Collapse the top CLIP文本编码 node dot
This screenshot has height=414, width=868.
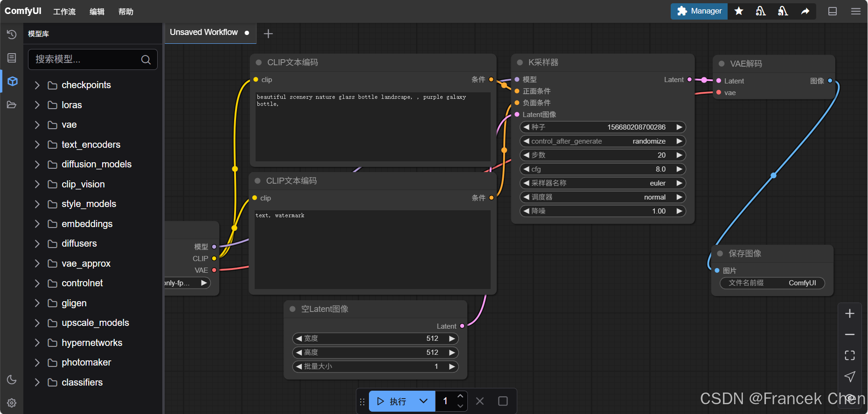point(258,62)
